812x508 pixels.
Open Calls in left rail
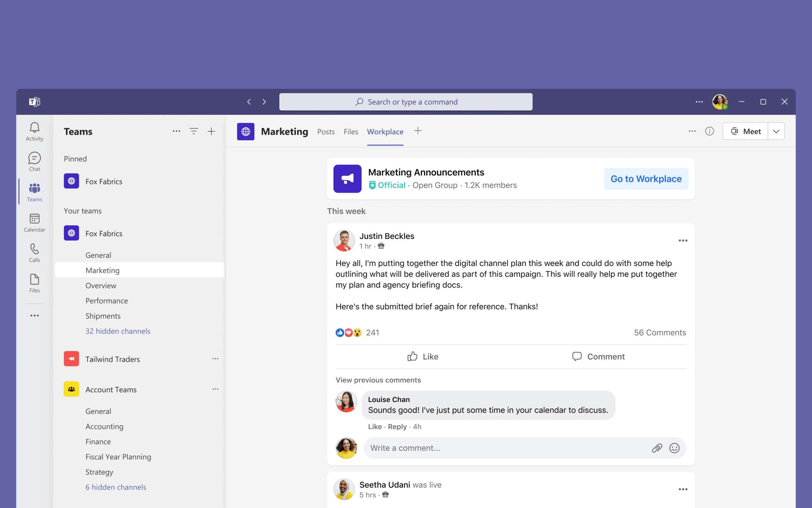34,253
